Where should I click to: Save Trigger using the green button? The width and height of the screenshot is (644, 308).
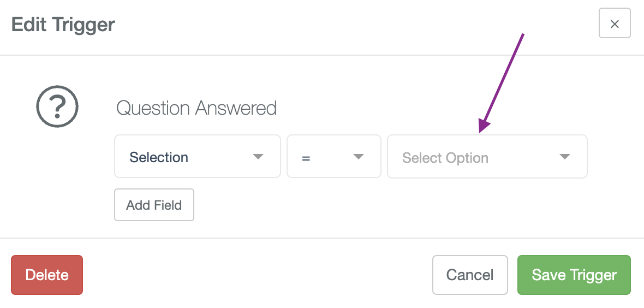coord(574,275)
